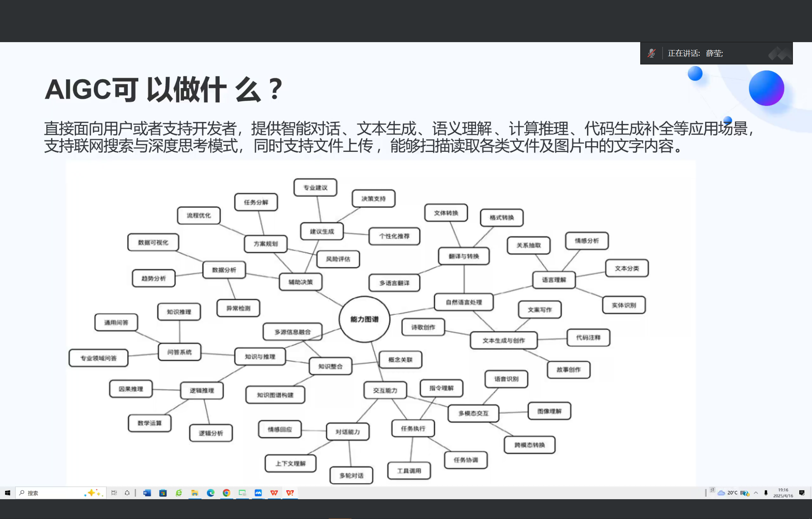Launch the green Internet Explorer-style browser
The image size is (812, 519).
click(x=179, y=493)
